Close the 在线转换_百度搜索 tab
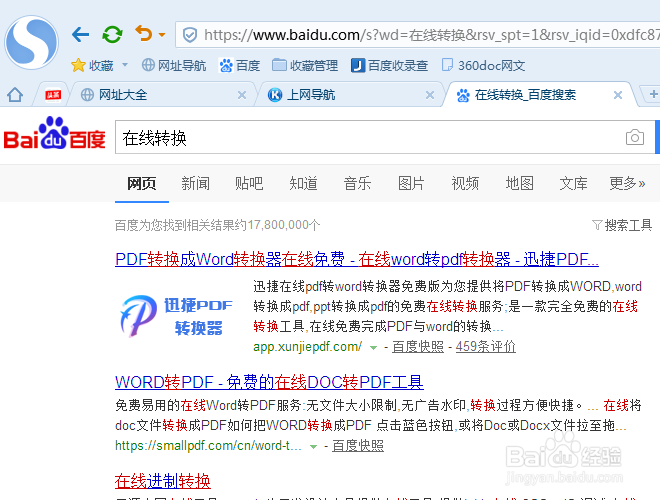Image resolution: width=660 pixels, height=500 pixels. [x=618, y=95]
